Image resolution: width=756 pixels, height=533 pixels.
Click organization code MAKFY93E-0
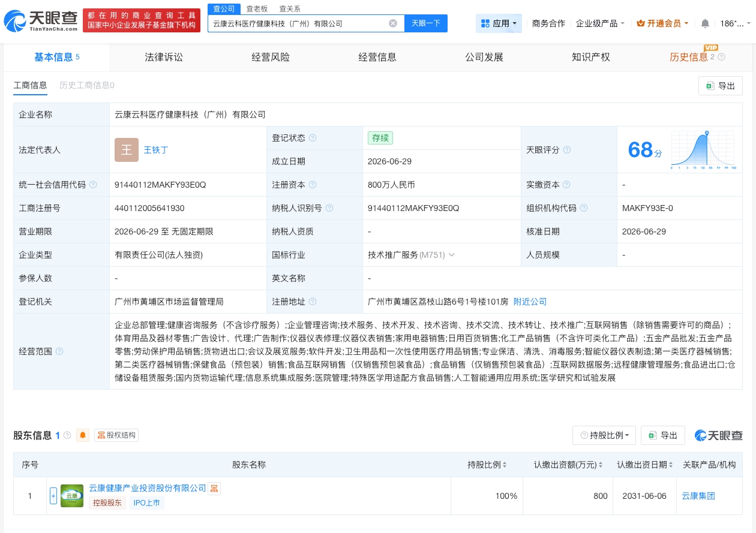tap(647, 208)
